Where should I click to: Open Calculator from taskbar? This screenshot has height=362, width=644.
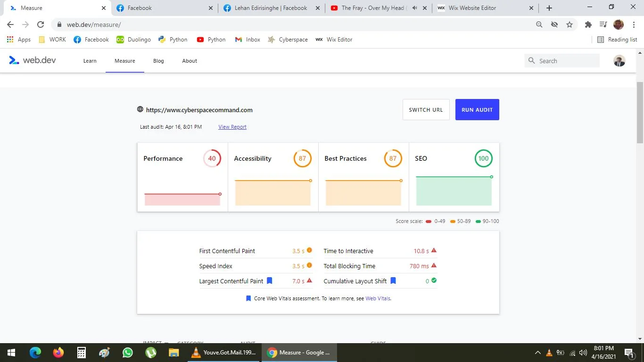[x=82, y=352]
